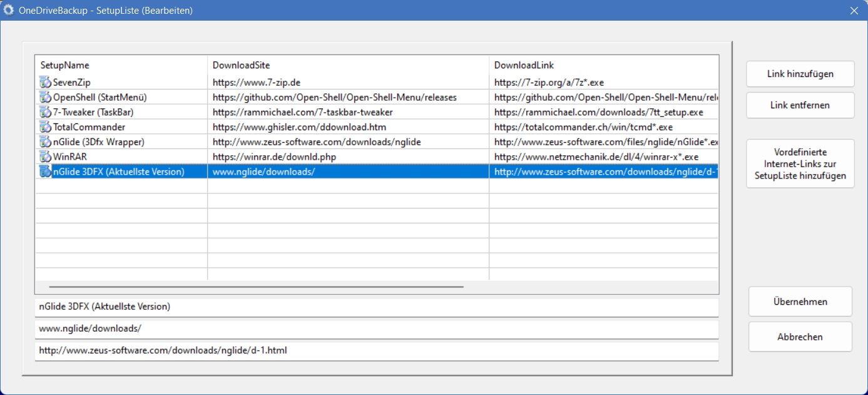Screen dimensions: 868x395
Task: Click the OneDriveBackup title bar app icon
Action: click(9, 10)
